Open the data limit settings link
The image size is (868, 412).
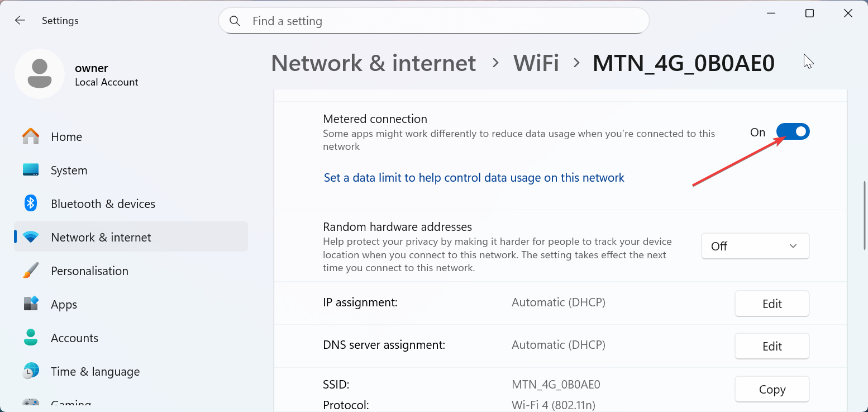pyautogui.click(x=474, y=178)
